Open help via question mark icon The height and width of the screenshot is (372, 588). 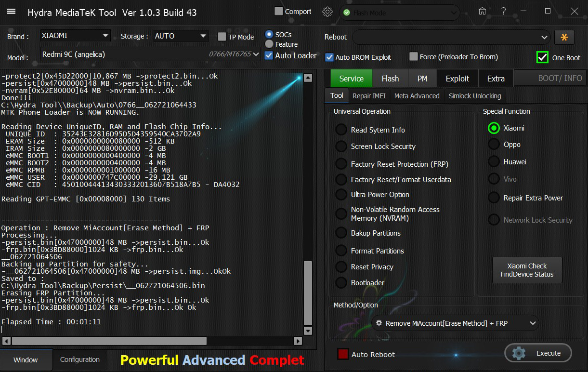tap(503, 12)
